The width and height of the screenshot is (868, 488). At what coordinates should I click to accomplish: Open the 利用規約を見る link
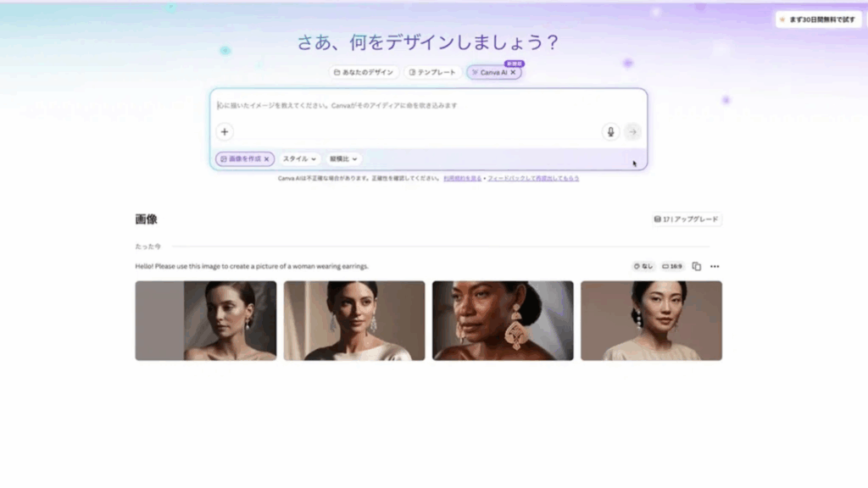click(462, 179)
